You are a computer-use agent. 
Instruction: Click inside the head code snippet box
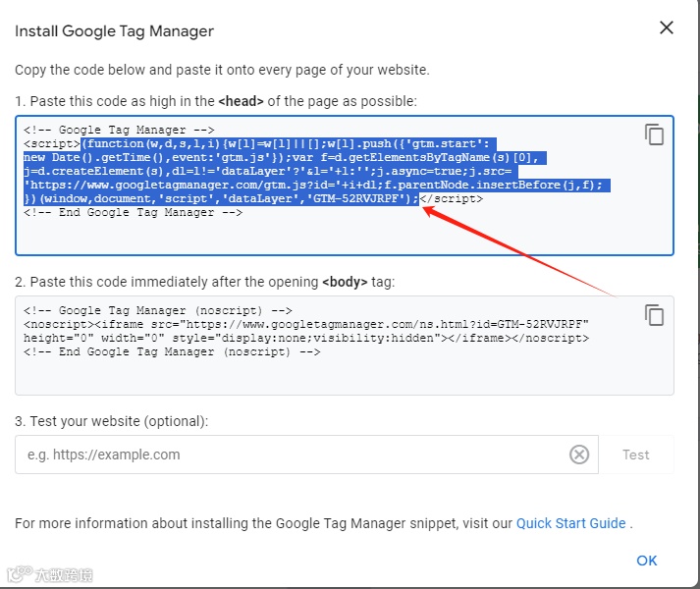click(x=345, y=186)
